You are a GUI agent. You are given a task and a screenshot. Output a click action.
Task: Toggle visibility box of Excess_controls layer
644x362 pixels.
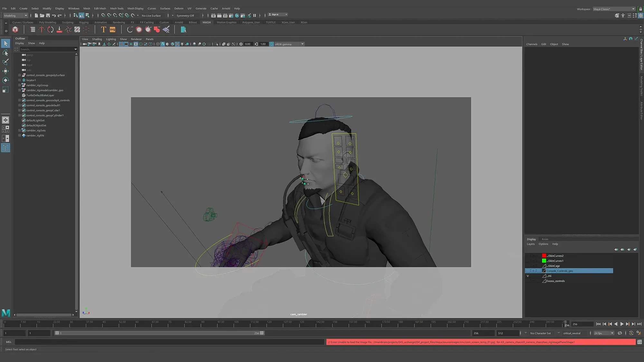point(528,281)
